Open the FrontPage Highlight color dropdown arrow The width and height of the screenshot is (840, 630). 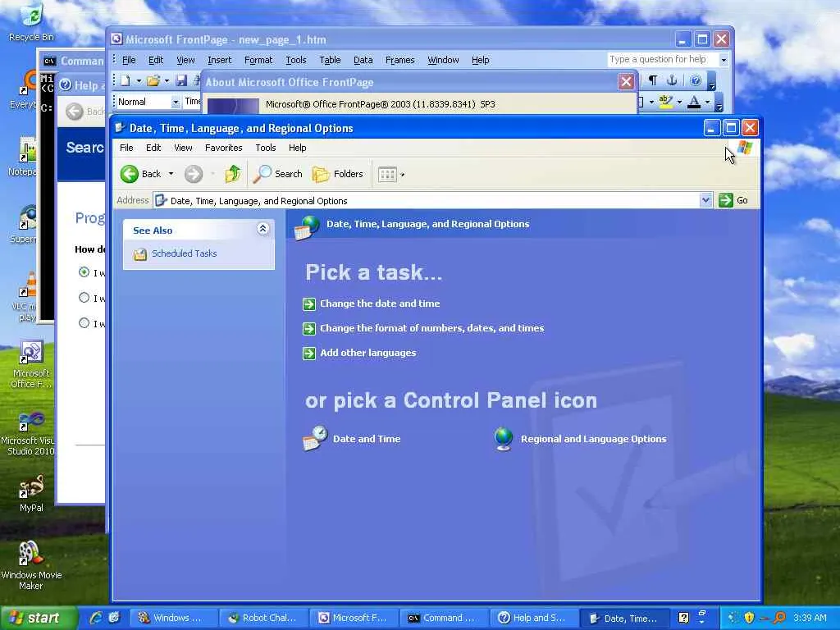point(678,101)
